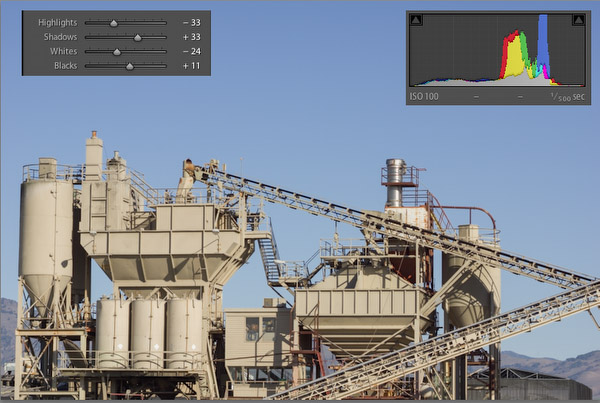Click the Whites slider handle
Image resolution: width=600 pixels, height=403 pixels.
[117, 51]
